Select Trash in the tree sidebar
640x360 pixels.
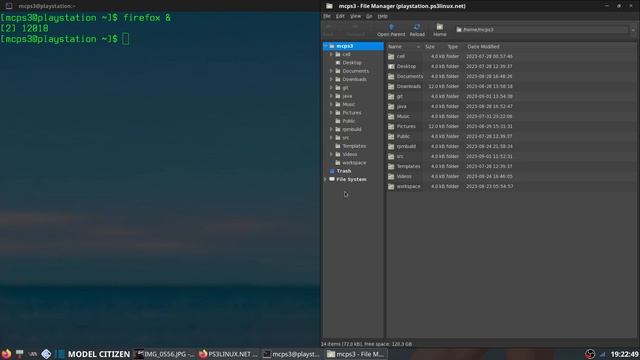[343, 171]
